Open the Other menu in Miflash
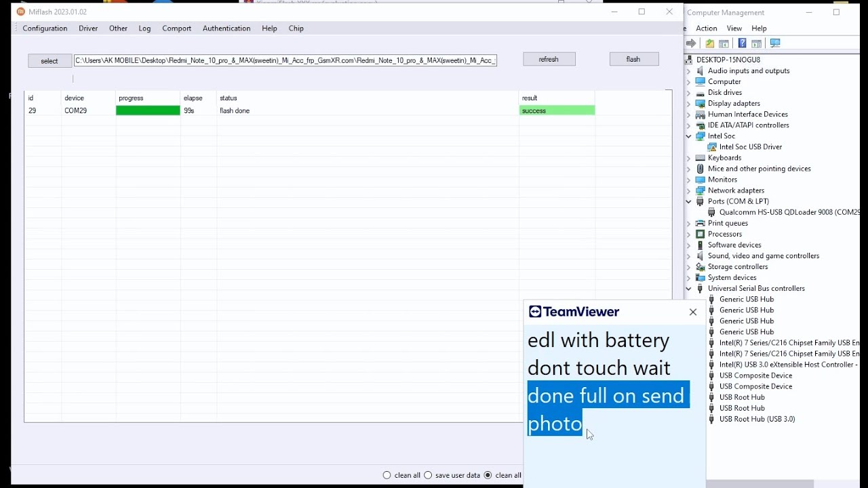Image resolution: width=868 pixels, height=488 pixels. pyautogui.click(x=118, y=28)
